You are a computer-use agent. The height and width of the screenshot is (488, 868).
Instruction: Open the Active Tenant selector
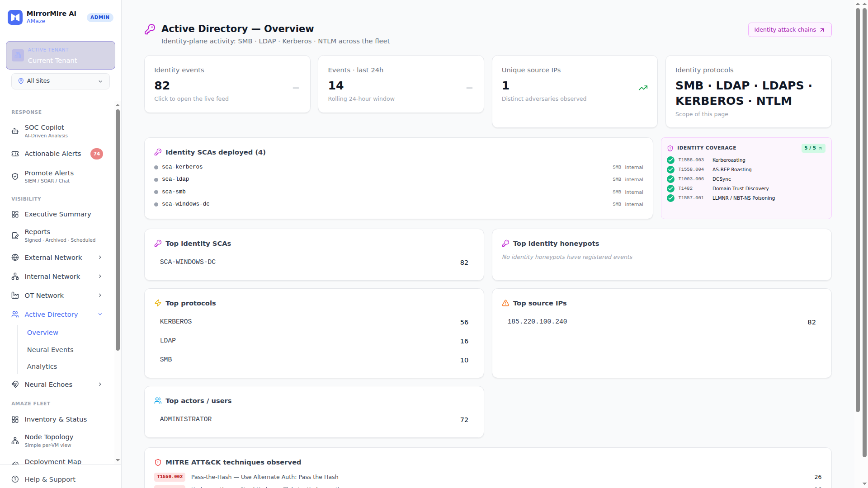click(61, 56)
